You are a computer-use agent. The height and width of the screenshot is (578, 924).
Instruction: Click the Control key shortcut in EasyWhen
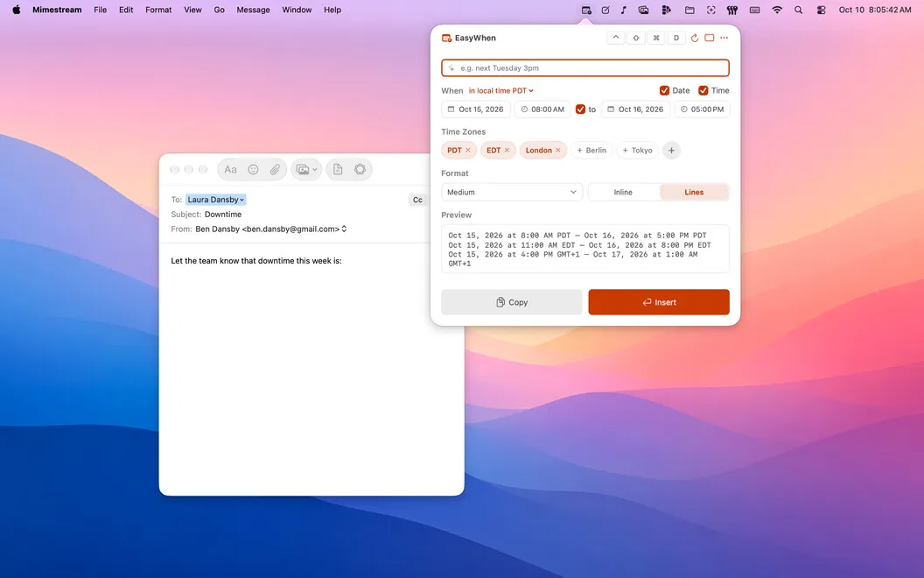pyautogui.click(x=616, y=38)
